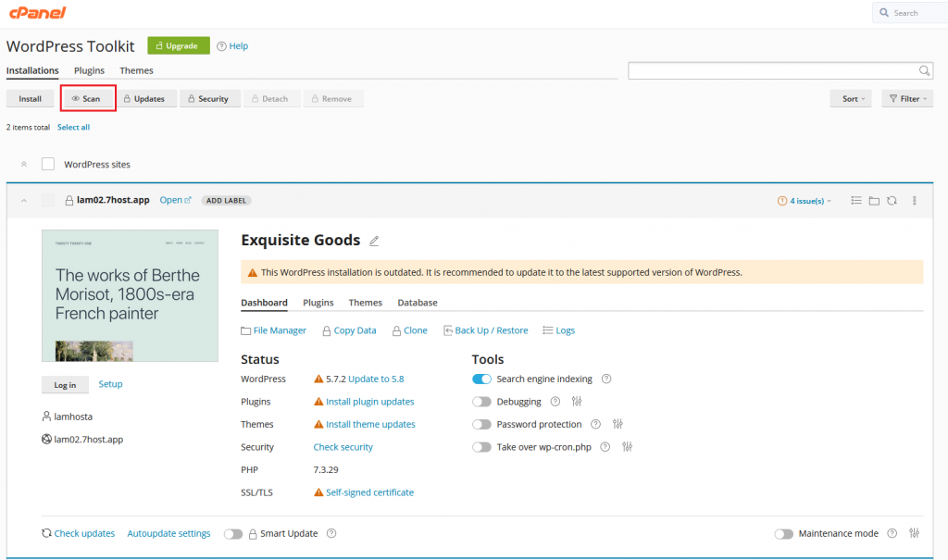Click the cPanel top Search field
The height and width of the screenshot is (560, 948).
tap(911, 13)
